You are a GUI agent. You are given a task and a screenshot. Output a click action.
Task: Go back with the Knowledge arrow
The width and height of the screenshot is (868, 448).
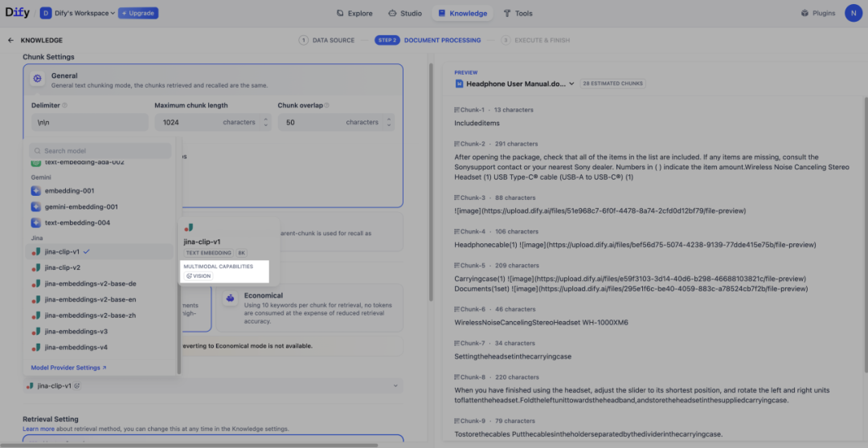[x=10, y=40]
